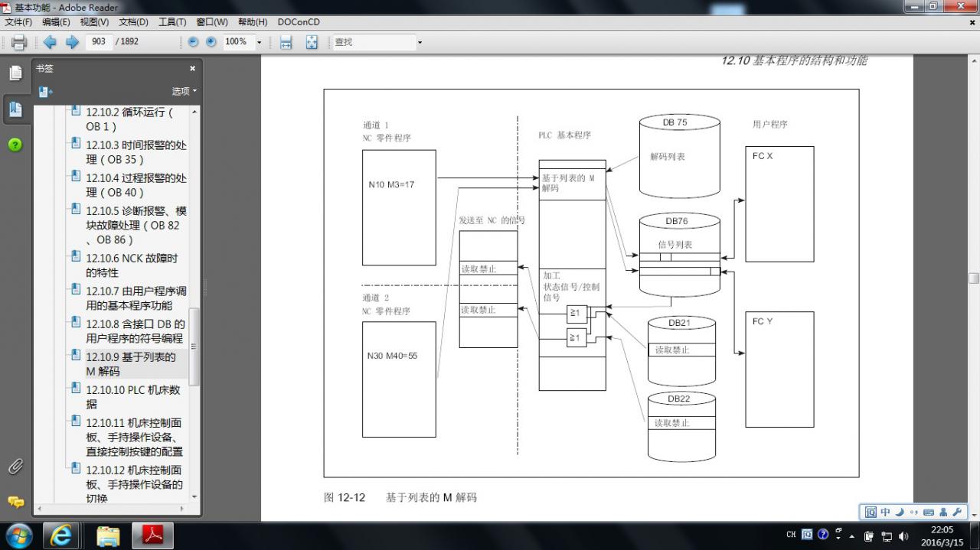Screen dimensions: 980x550
Task: Zoom out with the minus icon
Action: (194, 42)
